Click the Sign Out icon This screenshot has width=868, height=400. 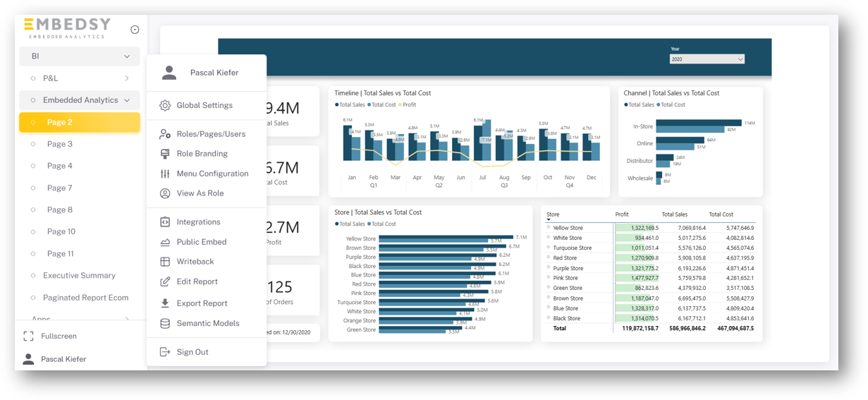(x=165, y=352)
